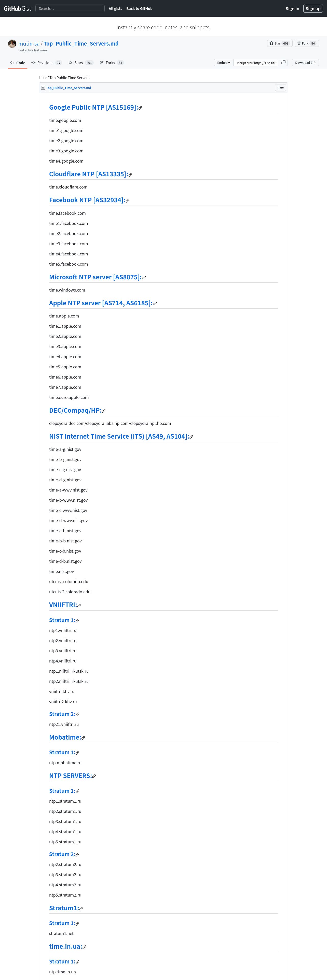Open the Forks tab

click(112, 63)
